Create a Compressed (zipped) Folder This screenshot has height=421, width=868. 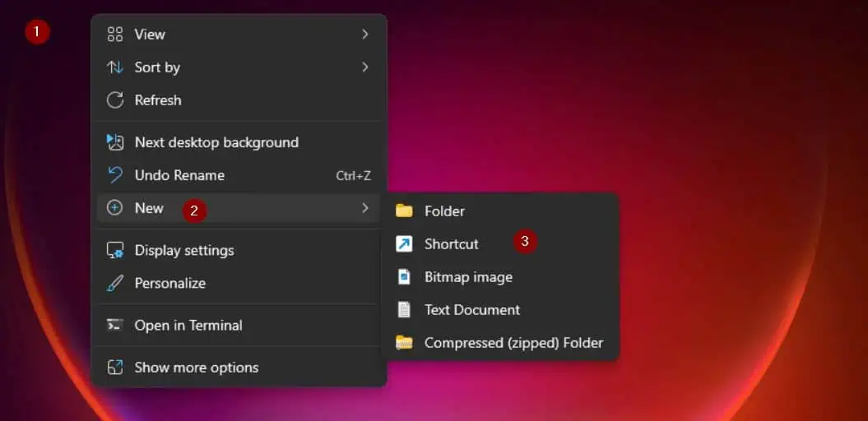coord(500,342)
